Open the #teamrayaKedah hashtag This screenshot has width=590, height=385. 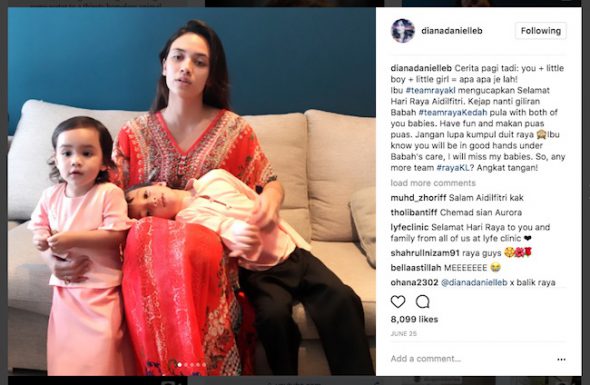pos(453,112)
